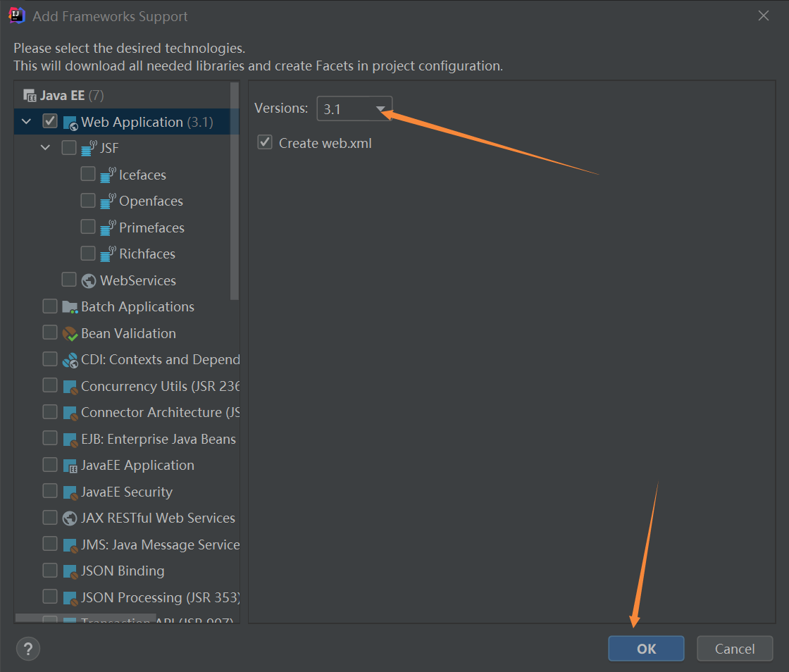Enable the Concurrency Utils checkbox
Image resolution: width=789 pixels, height=672 pixels.
click(50, 385)
